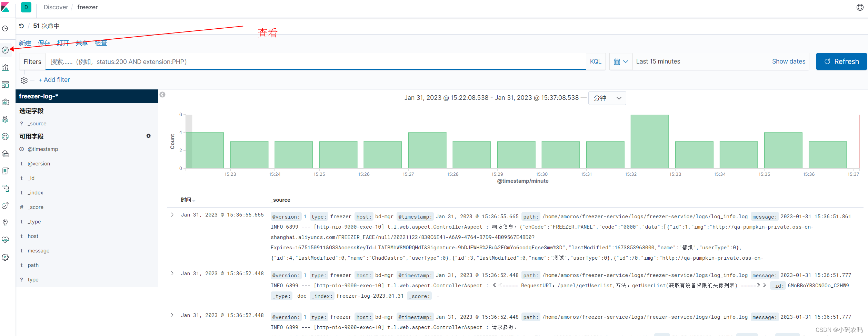Click the reset search arrow icon
This screenshot has height=336, width=868.
pyautogui.click(x=21, y=26)
